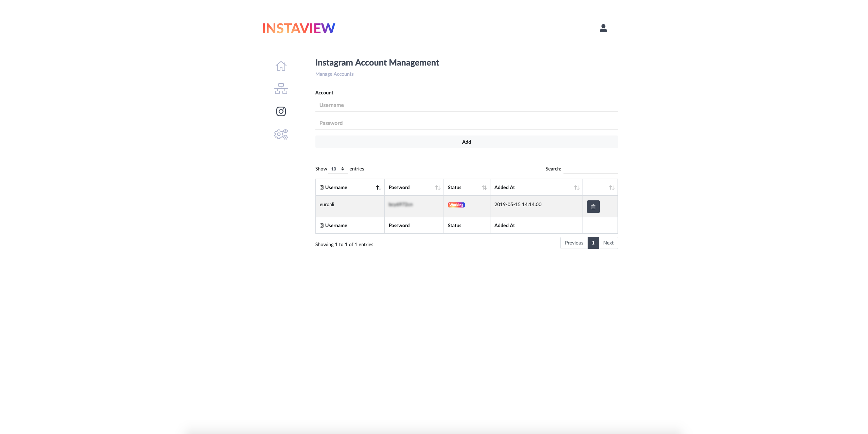The image size is (868, 434).
Task: Focus the Username input field
Action: [466, 105]
